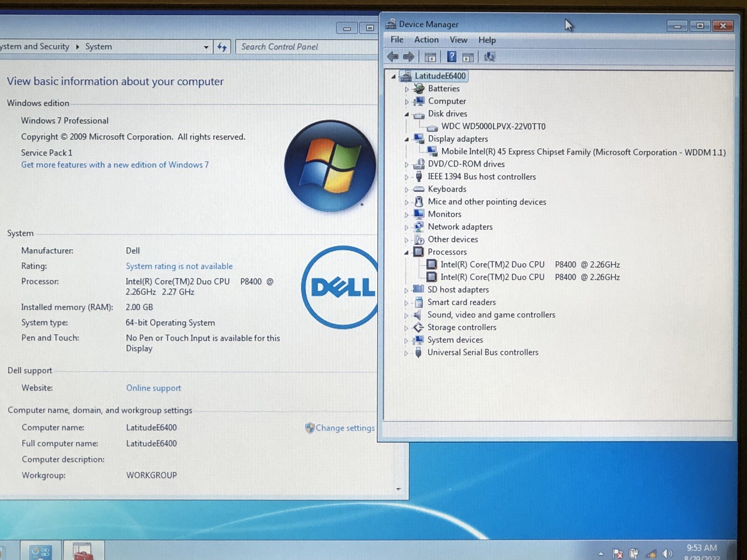Click the 'Windows 7 Professional' edition text
This screenshot has height=560, width=747.
65,120
